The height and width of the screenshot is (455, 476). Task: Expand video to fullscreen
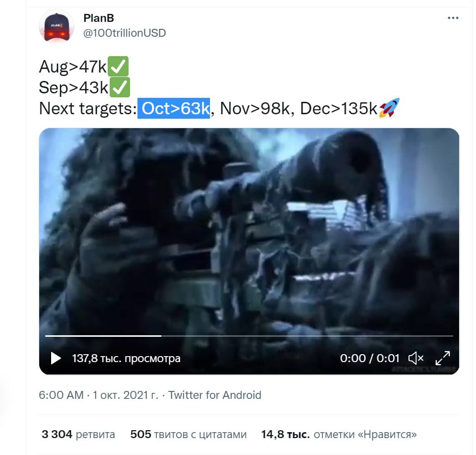coord(443,359)
